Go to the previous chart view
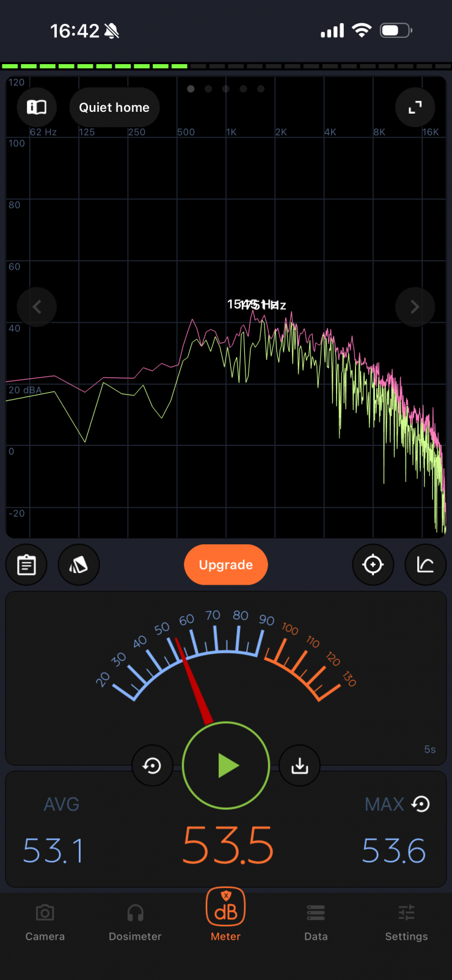This screenshot has height=980, width=452. tap(37, 307)
